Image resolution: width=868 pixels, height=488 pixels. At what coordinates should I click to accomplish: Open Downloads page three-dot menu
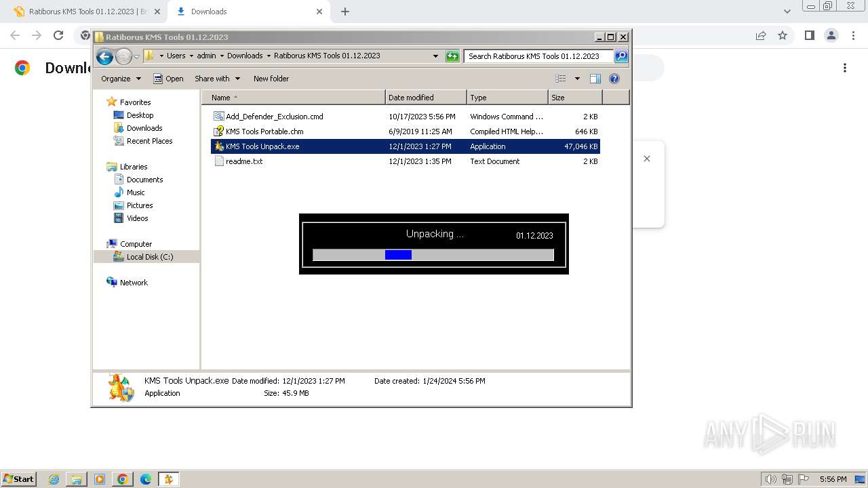(845, 68)
